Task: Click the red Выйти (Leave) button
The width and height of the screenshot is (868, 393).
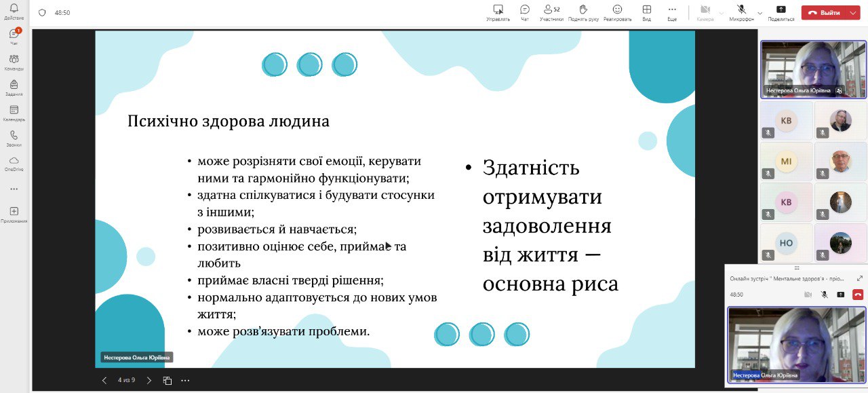Action: click(x=823, y=13)
